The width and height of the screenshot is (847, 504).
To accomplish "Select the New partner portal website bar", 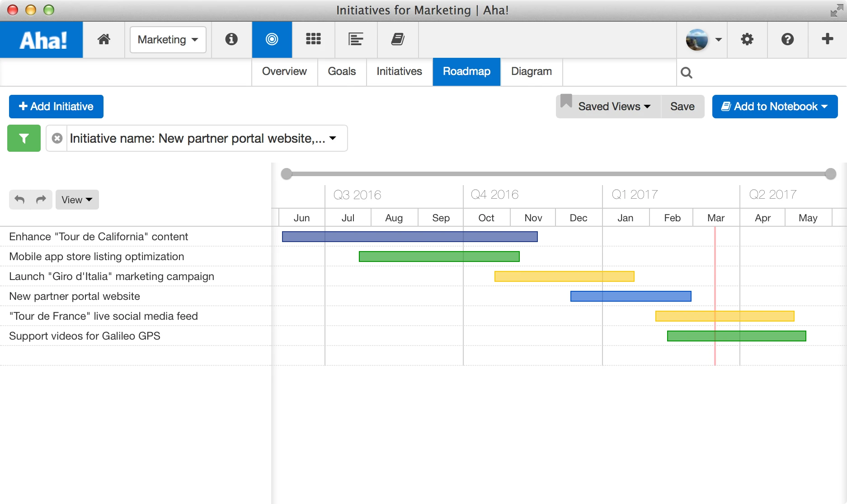I will [631, 296].
